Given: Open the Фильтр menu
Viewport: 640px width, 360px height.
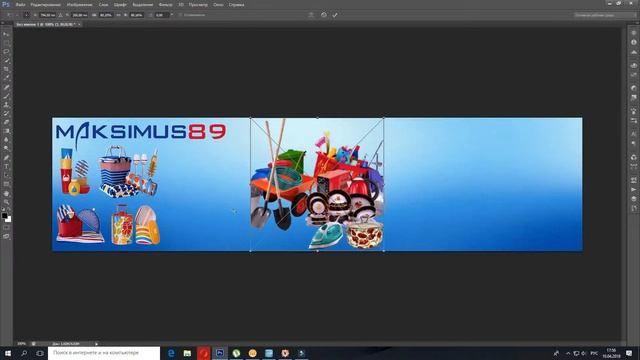Looking at the screenshot, I should coord(165,5).
